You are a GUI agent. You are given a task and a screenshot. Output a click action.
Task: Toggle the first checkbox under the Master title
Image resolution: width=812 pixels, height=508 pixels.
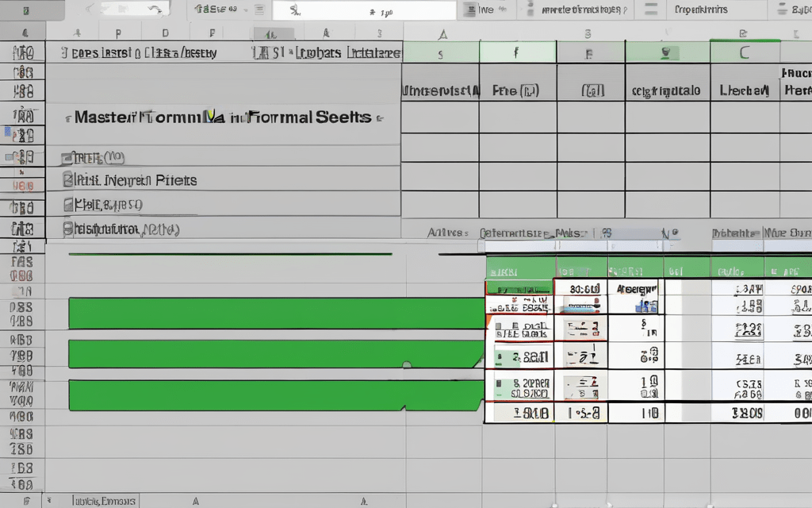tap(67, 157)
